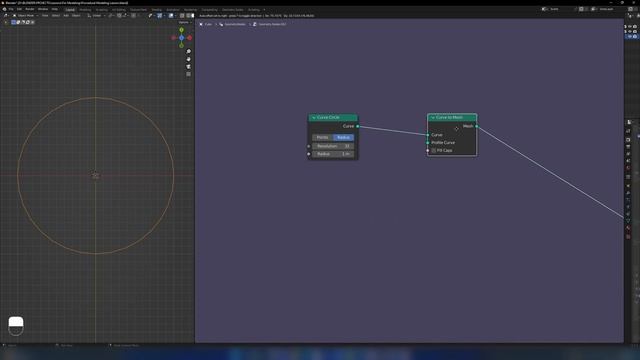Viewport: 640px width, 360px height.
Task: Open the viewport Select menu
Action: 56,16
